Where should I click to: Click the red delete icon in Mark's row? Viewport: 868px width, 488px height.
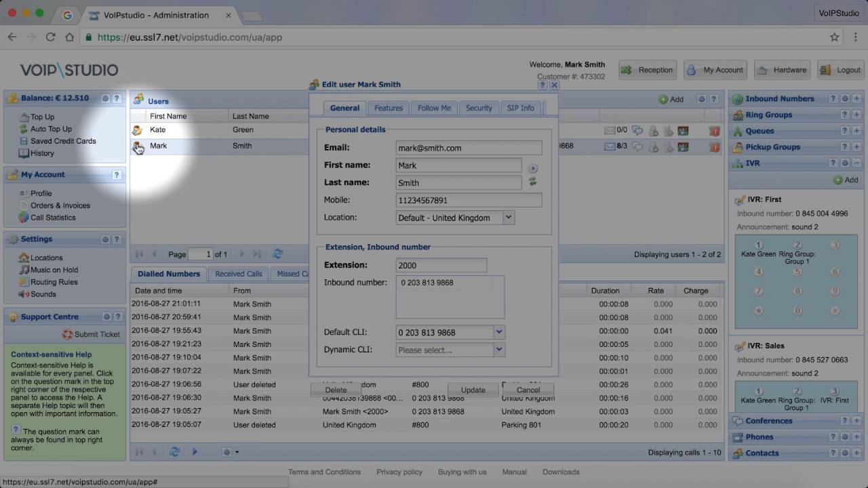pyautogui.click(x=714, y=146)
